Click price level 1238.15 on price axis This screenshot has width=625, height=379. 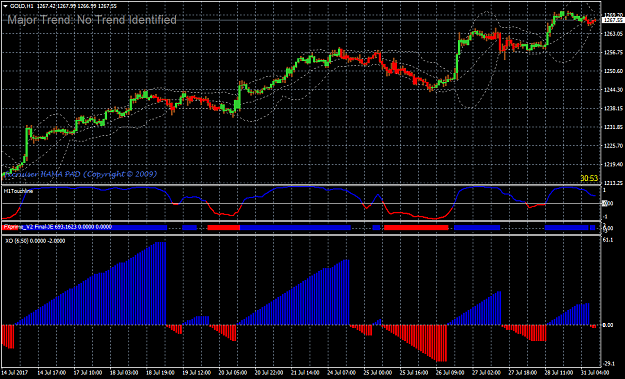tap(613, 108)
